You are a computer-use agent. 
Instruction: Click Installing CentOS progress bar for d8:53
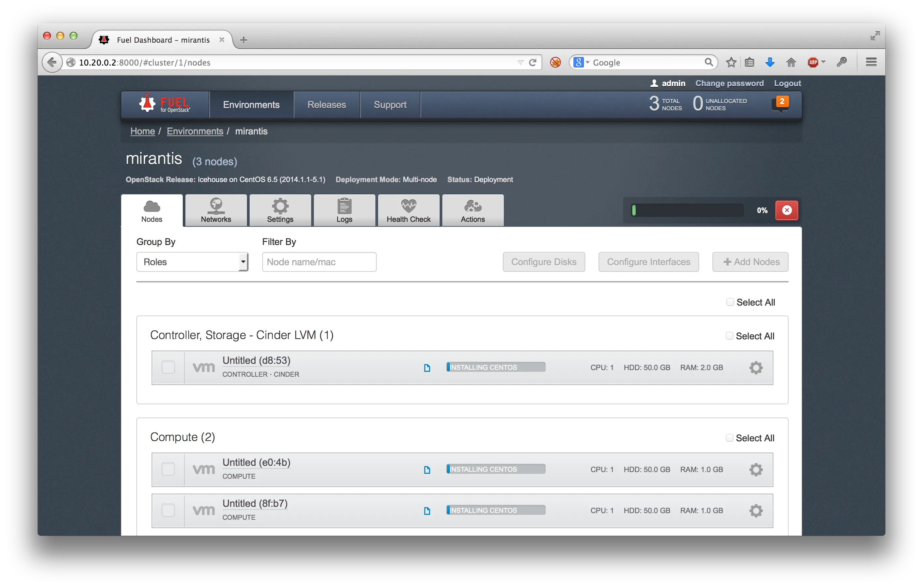tap(496, 367)
